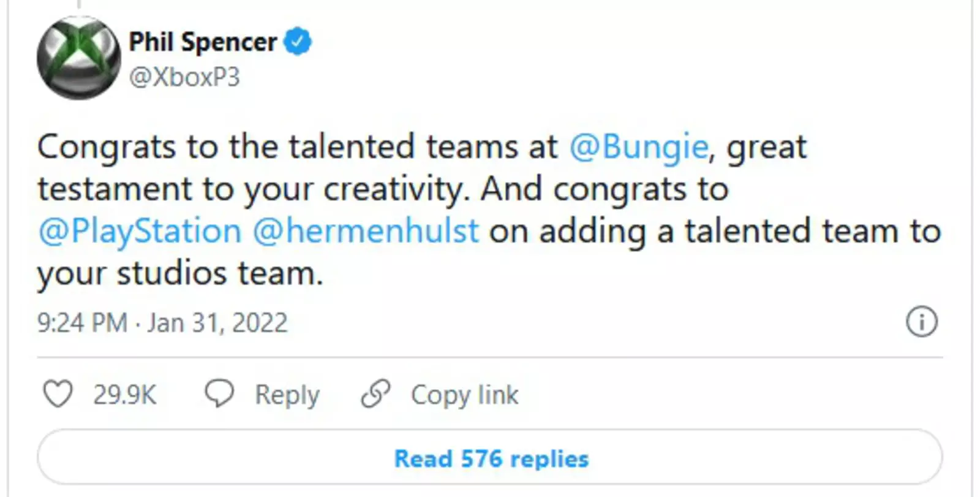Click the speech bubble reply icon
This screenshot has width=980, height=497.
(x=219, y=393)
